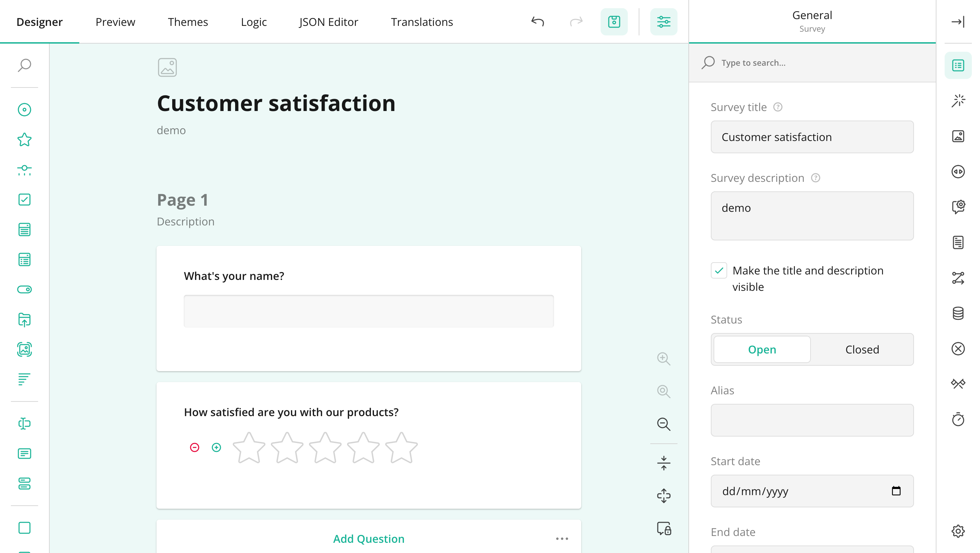Click the save survey icon
The height and width of the screenshot is (553, 980).
pyautogui.click(x=614, y=22)
